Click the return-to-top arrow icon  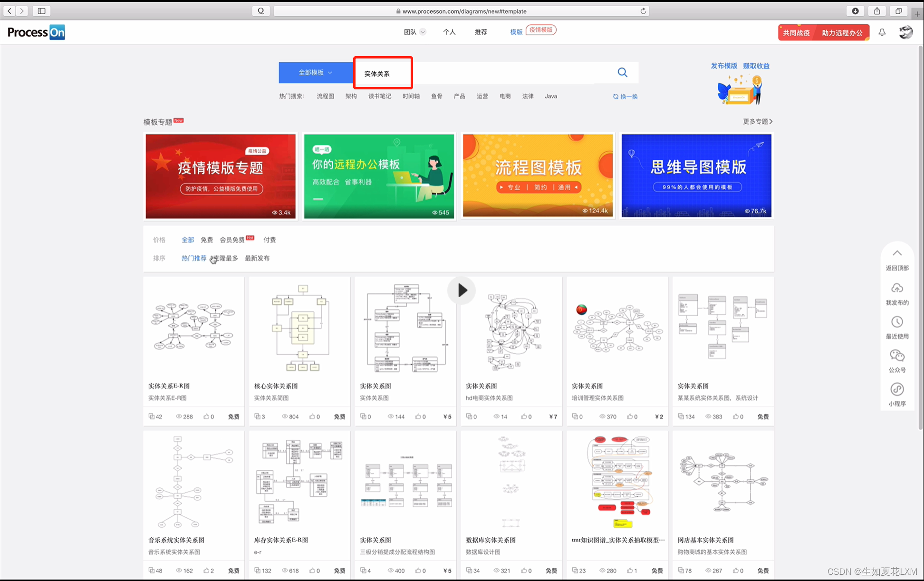[x=897, y=253]
